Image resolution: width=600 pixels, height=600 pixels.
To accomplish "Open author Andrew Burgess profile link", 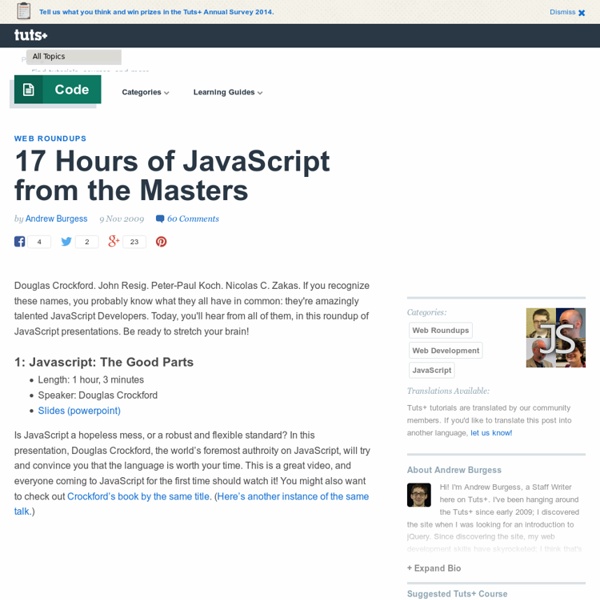I will 56,218.
